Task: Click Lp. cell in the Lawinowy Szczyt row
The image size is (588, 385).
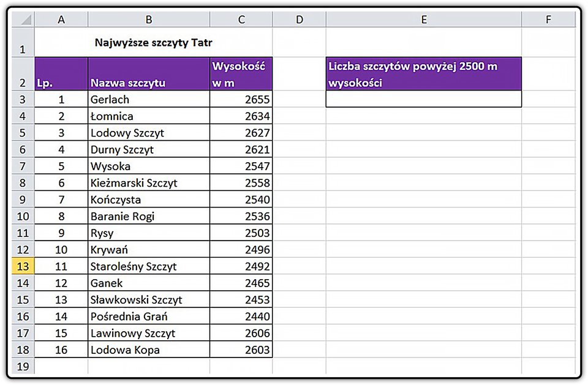Action: click(x=61, y=333)
